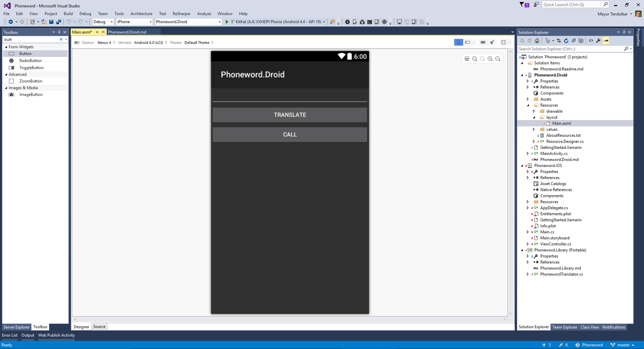Click the notifications flag icon in title bar
This screenshot has height=349, width=644.
pyautogui.click(x=524, y=5)
